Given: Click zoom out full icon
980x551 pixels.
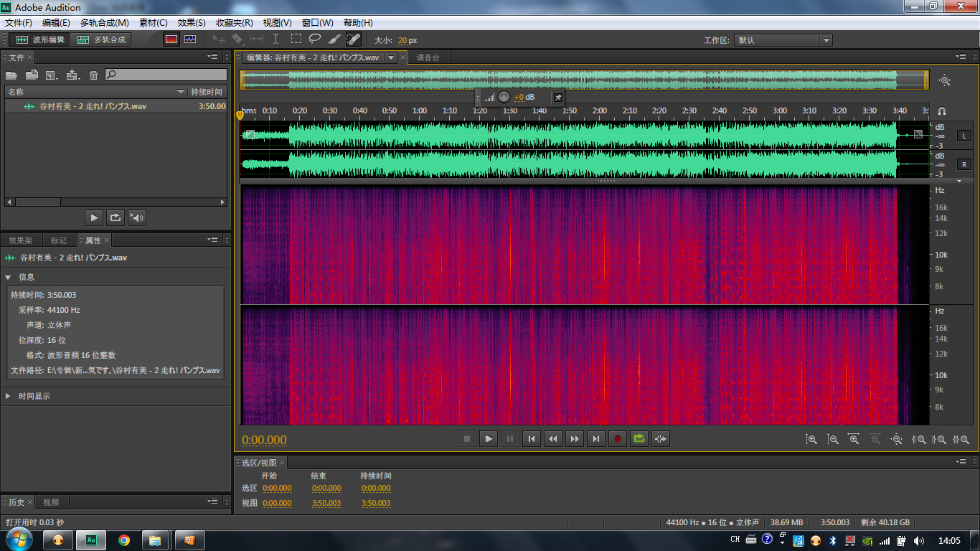Looking at the screenshot, I should coord(896,439).
